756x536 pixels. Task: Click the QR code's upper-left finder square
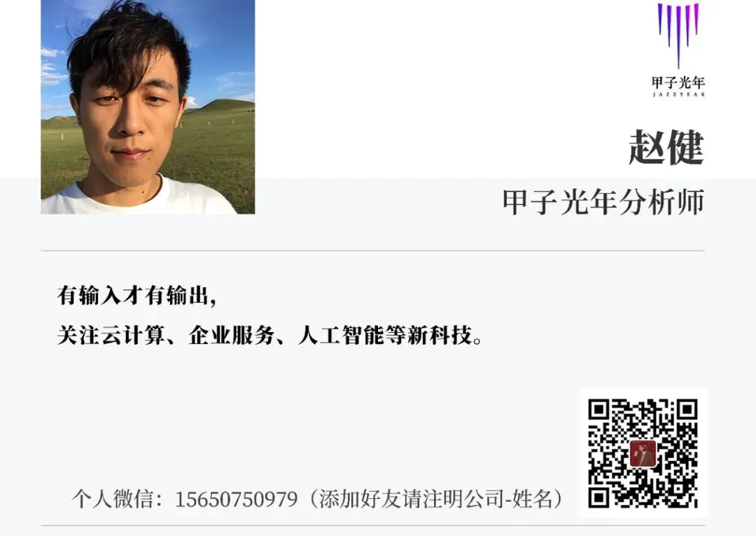600,410
